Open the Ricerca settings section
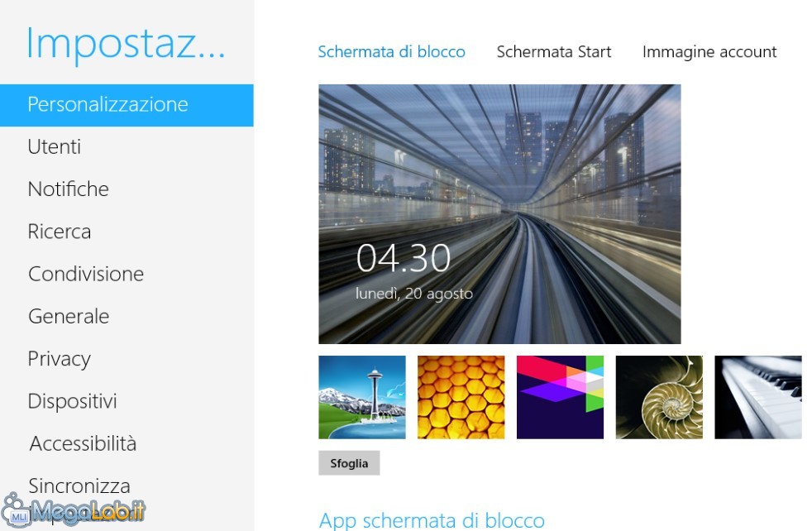 60,232
